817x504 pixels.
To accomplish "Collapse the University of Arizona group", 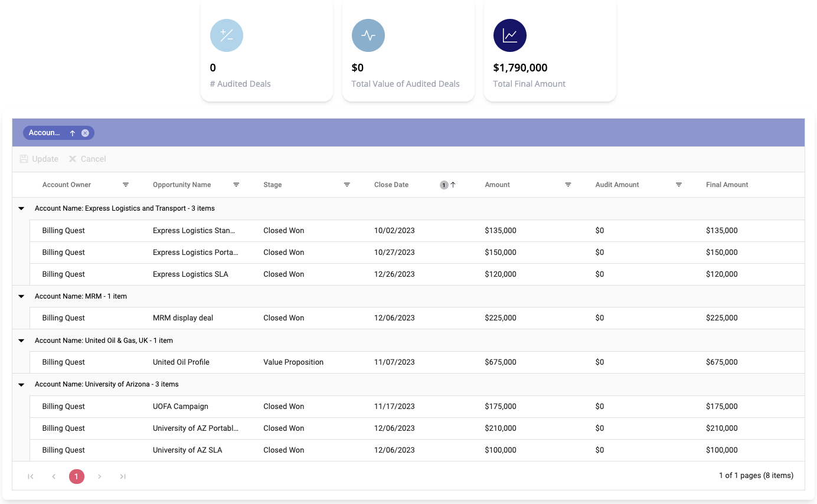I will coord(21,384).
